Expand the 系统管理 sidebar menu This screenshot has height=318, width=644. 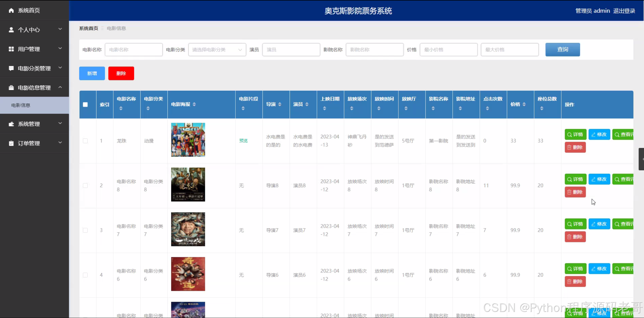34,124
